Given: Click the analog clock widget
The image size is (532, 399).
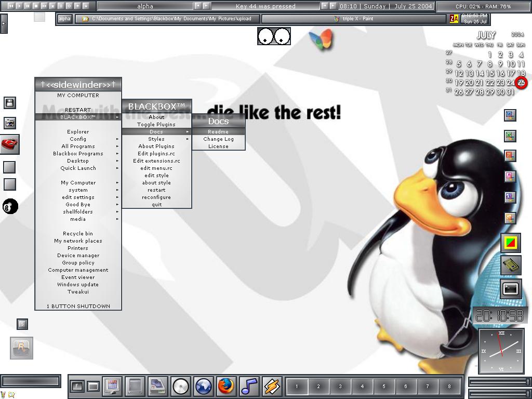Looking at the screenshot, I should [x=501, y=351].
